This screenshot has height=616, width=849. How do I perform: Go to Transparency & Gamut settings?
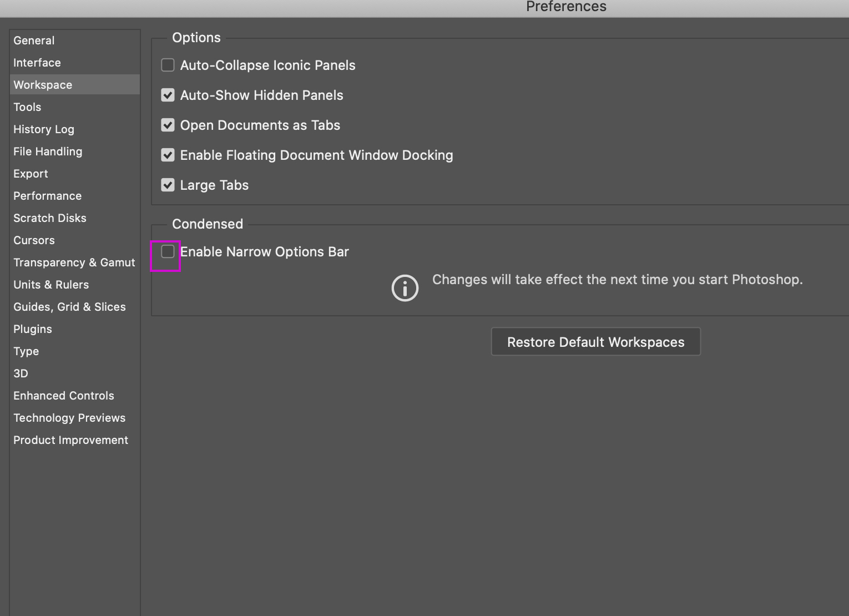coord(74,262)
